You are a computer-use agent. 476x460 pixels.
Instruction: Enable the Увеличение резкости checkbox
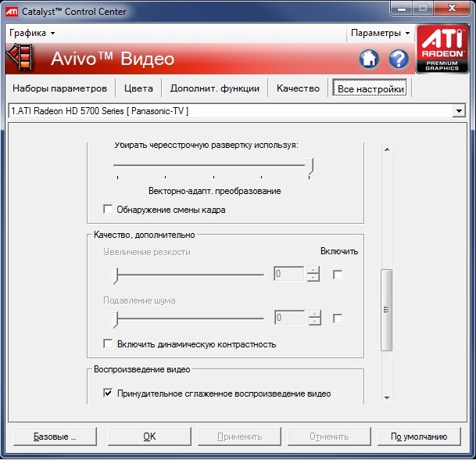[x=338, y=275]
